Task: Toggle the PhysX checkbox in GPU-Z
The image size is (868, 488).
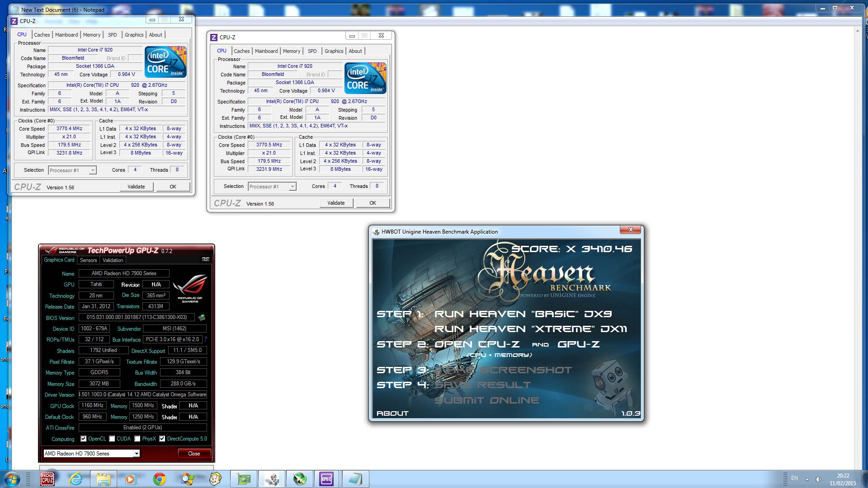Action: pos(137,439)
